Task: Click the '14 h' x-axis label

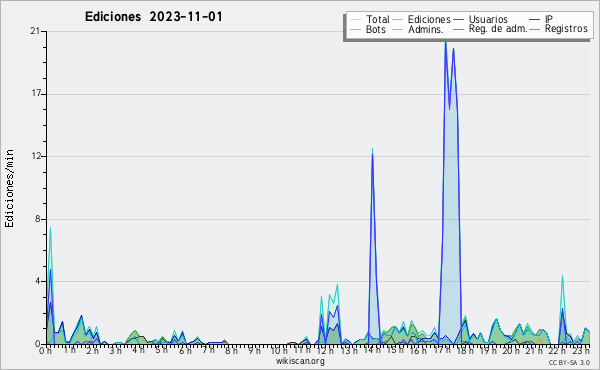Action: point(372,350)
